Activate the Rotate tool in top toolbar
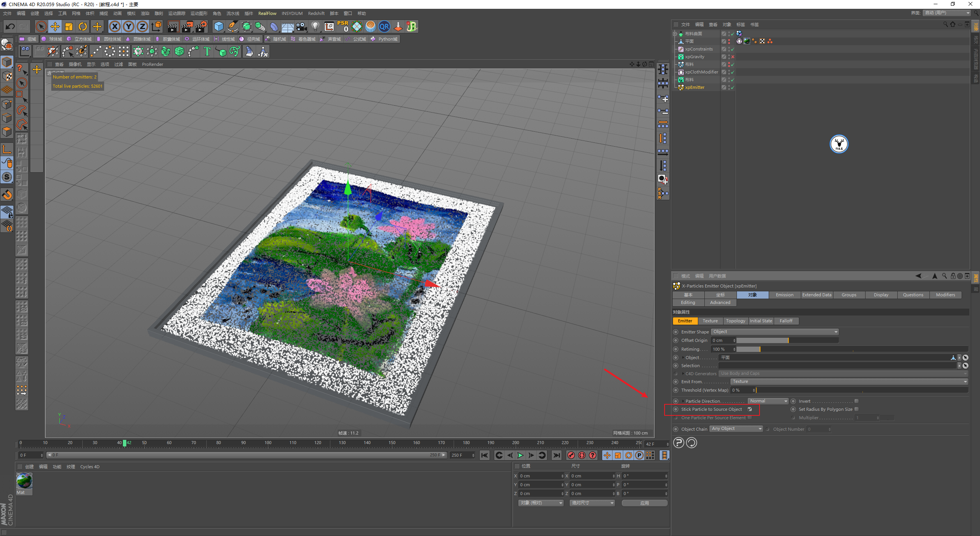This screenshot has width=980, height=536. tap(83, 26)
